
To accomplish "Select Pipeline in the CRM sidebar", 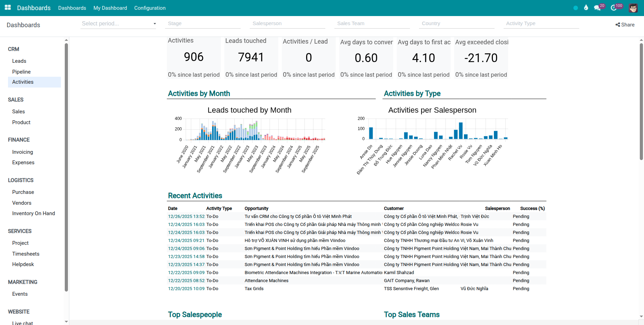I will pos(21,71).
